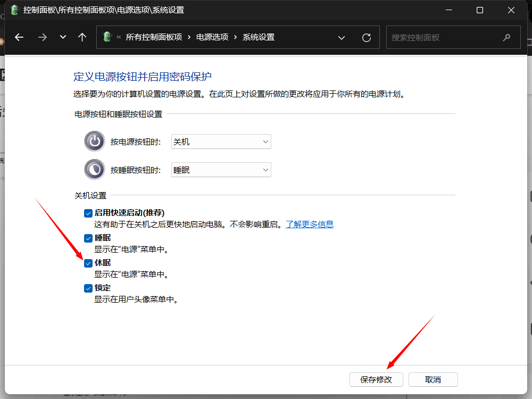Go to 所有控制面板项 in breadcrumb
This screenshot has width=532, height=399.
[154, 37]
